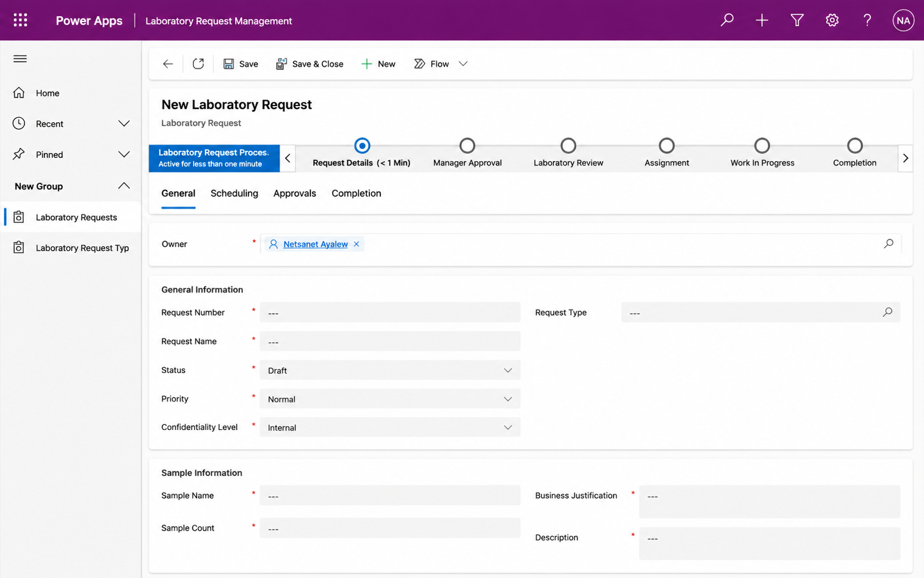Open the settings gear icon
Screen dimensions: 924x578
click(832, 20)
